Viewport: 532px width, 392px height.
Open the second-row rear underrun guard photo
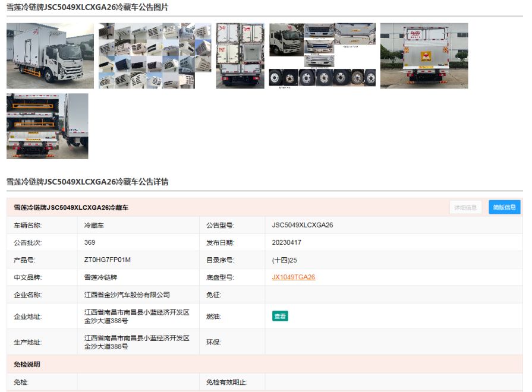point(47,126)
